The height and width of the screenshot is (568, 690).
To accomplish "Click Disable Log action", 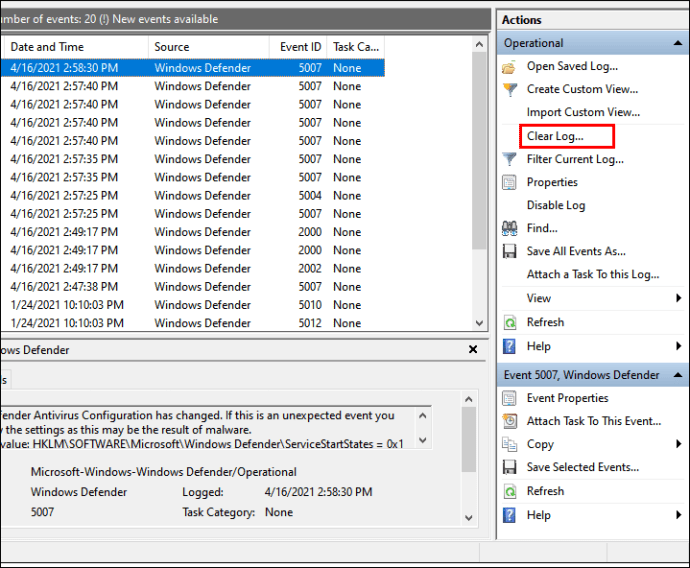I will pos(556,205).
